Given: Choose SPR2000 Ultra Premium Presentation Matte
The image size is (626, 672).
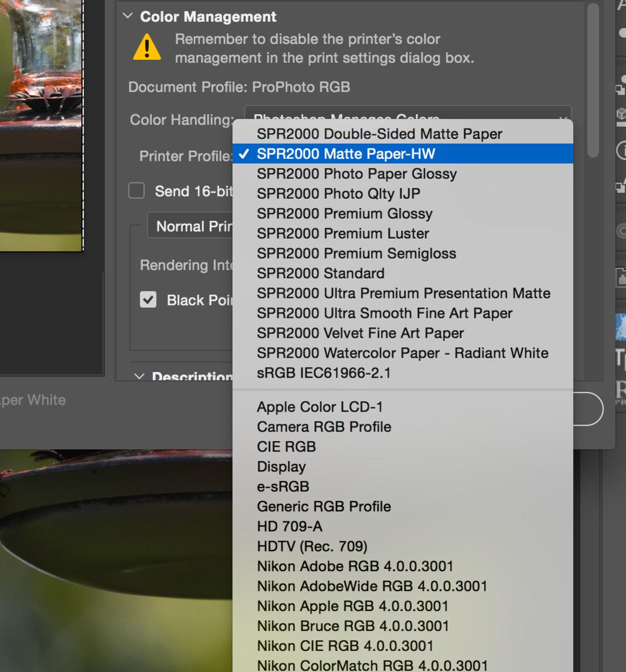Looking at the screenshot, I should point(403,293).
